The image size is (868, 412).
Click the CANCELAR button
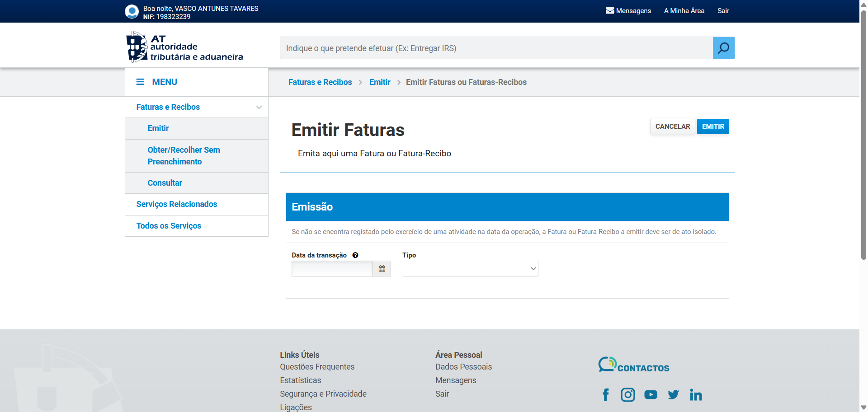tap(673, 126)
